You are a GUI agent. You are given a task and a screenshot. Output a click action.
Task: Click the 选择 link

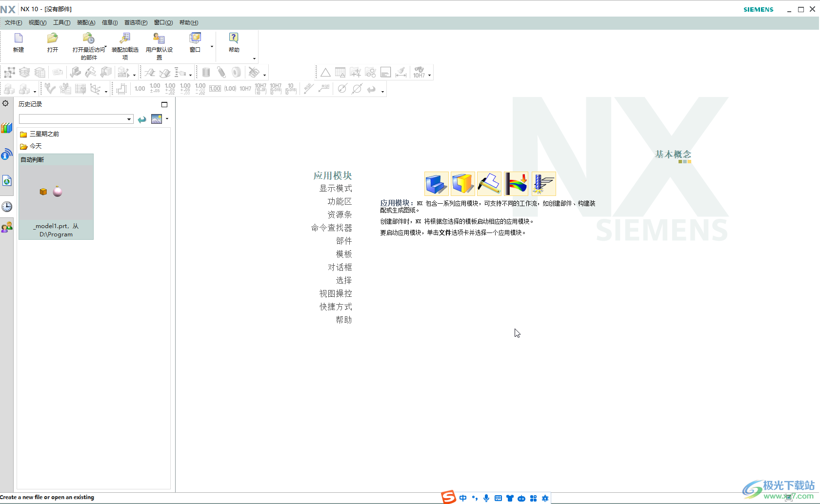[344, 280]
